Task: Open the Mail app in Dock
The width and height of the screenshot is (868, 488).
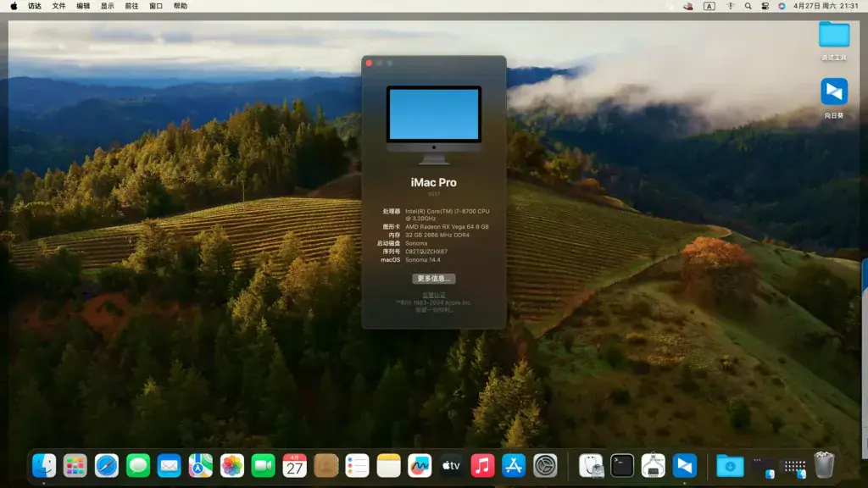Action: (169, 466)
